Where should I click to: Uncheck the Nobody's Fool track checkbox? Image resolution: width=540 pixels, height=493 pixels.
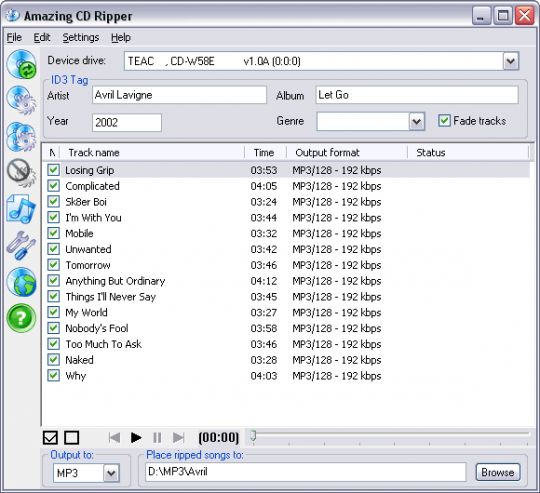pyautogui.click(x=53, y=328)
